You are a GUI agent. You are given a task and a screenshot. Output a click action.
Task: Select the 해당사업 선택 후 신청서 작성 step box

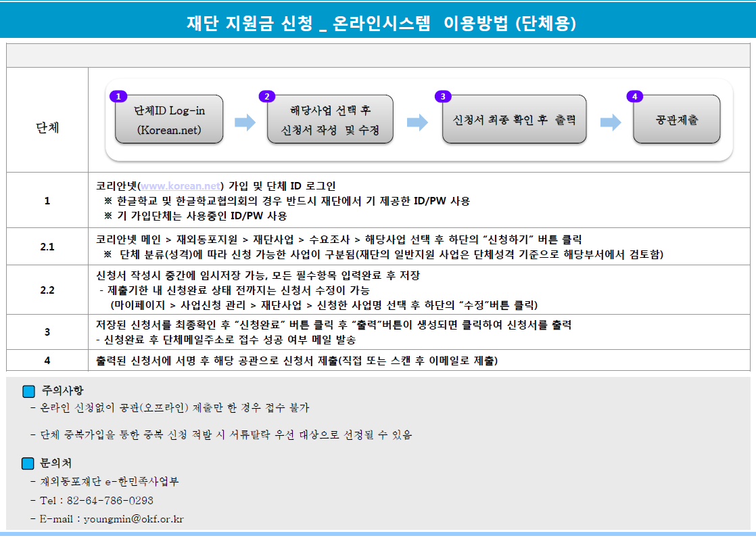tap(330, 120)
